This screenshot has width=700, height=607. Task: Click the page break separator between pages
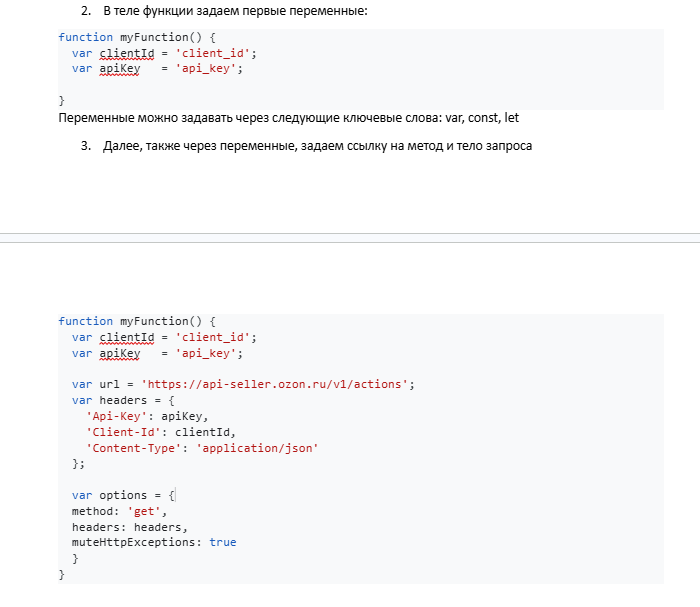pyautogui.click(x=350, y=238)
